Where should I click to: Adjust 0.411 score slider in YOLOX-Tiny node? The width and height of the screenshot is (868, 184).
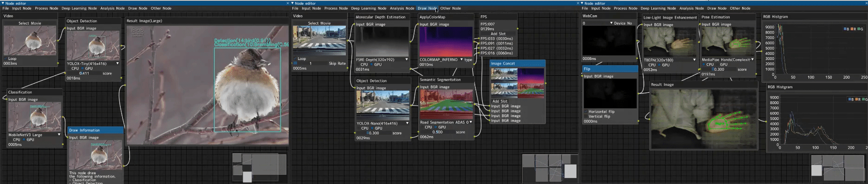coord(84,73)
